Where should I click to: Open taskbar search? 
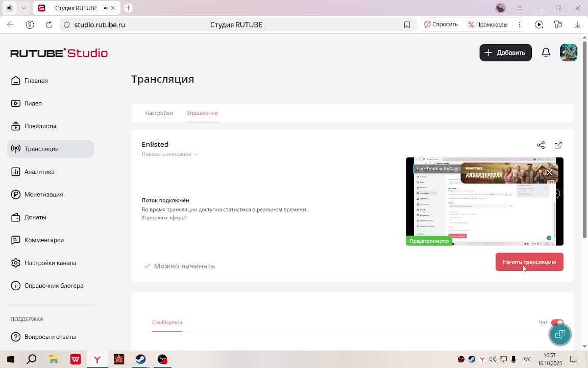(x=32, y=359)
